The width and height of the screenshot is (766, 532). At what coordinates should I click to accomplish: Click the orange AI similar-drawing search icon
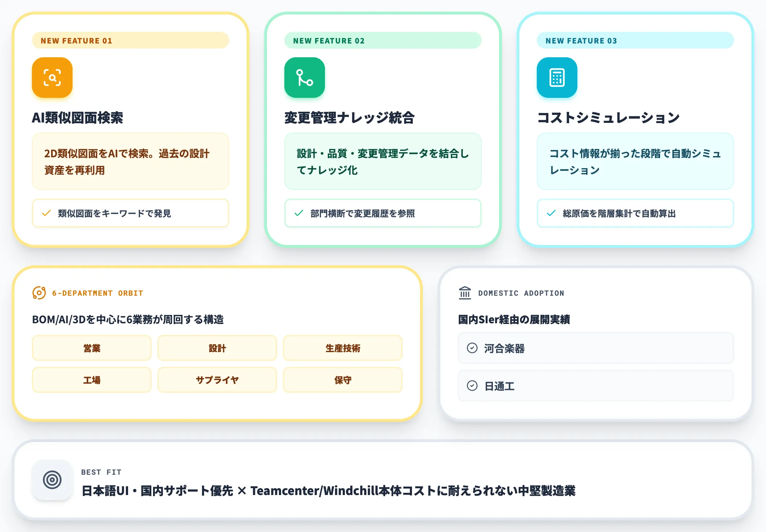click(52, 78)
